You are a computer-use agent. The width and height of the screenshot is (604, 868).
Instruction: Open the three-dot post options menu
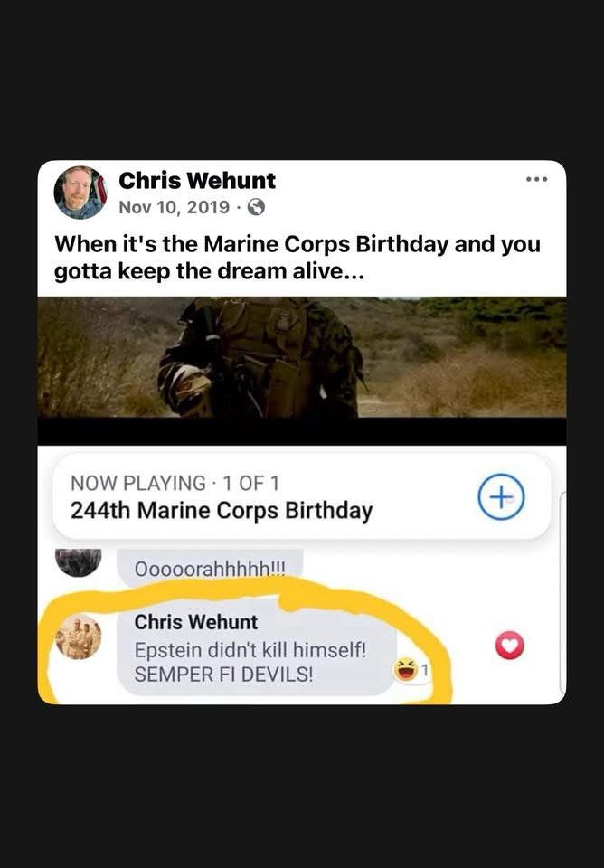[x=536, y=179]
